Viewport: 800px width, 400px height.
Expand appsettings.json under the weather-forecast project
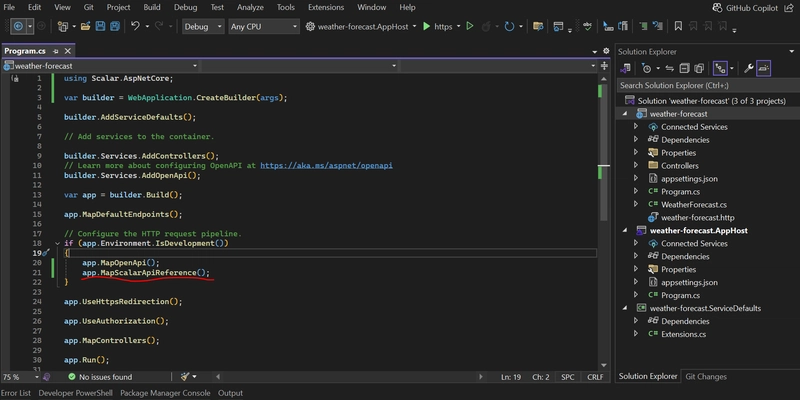636,179
